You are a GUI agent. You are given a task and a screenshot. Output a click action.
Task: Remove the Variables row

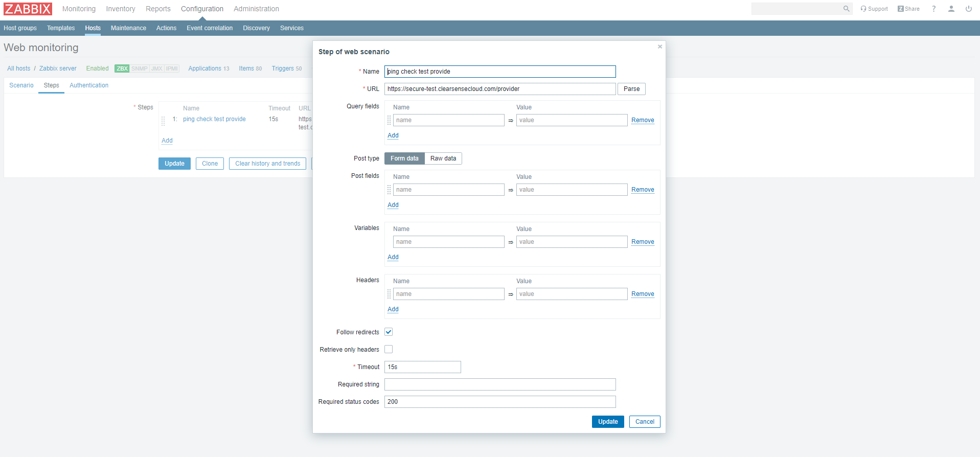(x=643, y=242)
